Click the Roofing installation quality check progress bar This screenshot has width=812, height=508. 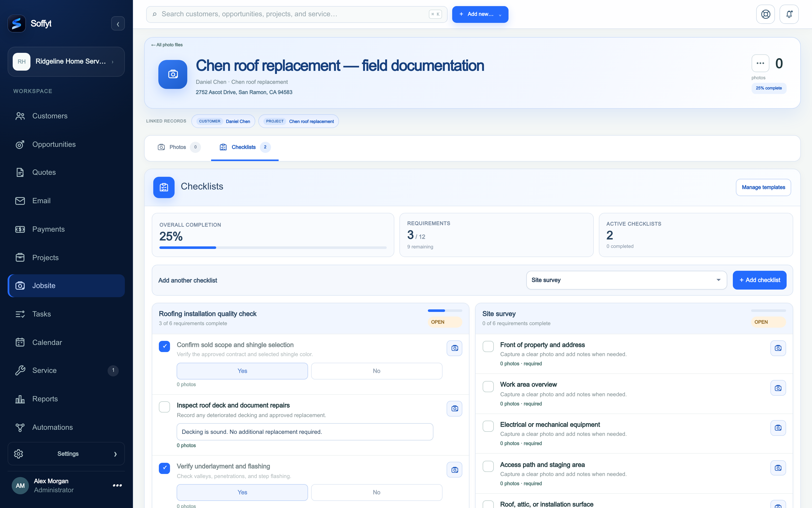point(445,310)
